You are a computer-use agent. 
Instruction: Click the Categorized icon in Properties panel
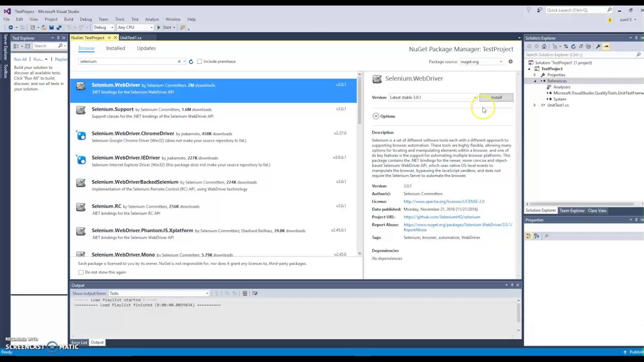point(529,236)
